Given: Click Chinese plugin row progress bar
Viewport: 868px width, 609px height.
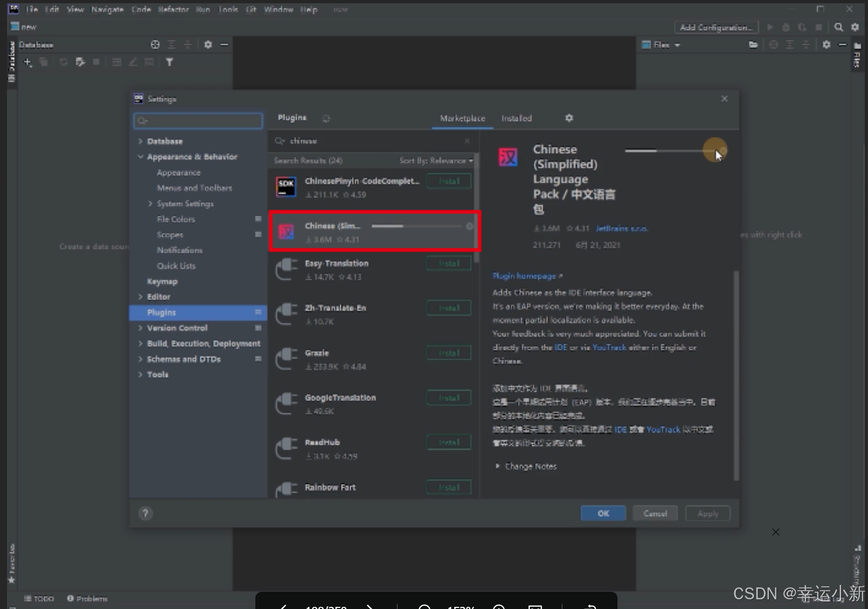Looking at the screenshot, I should click(417, 226).
